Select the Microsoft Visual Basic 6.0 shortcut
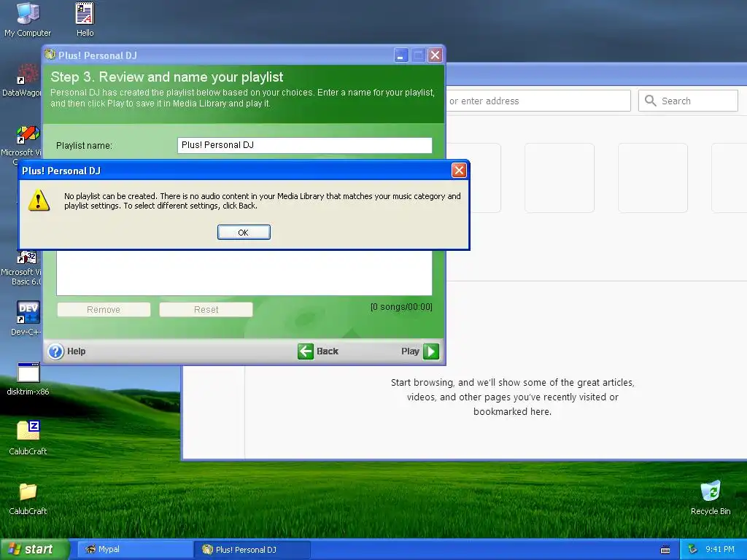The height and width of the screenshot is (560, 747). click(21, 268)
